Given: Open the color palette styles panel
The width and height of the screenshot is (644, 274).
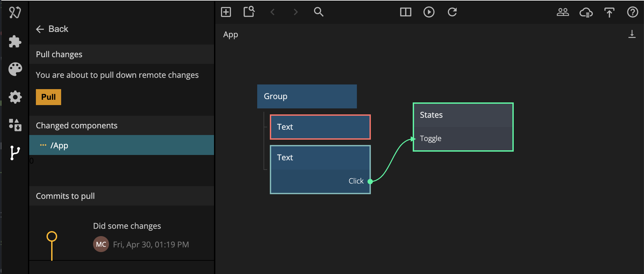Looking at the screenshot, I should coord(15,69).
